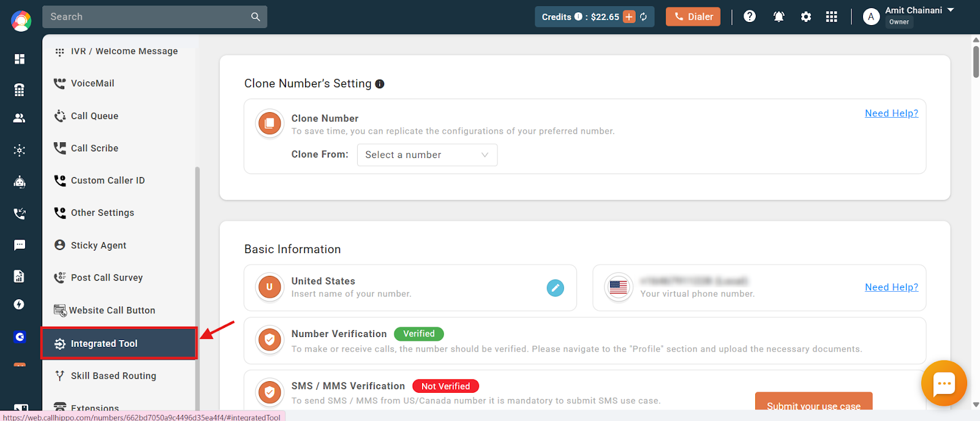The image size is (980, 421).
Task: Select Integrated Tool menu item
Action: [x=119, y=344]
